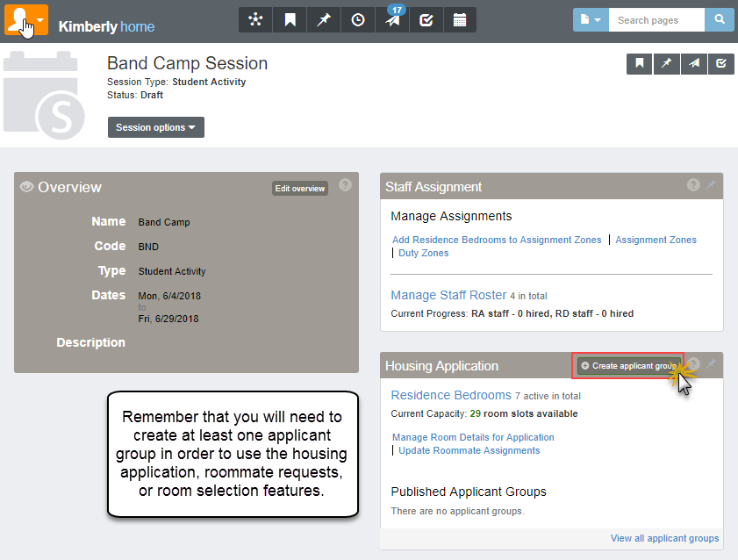
Task: Click the search magnifier button
Action: [x=720, y=20]
